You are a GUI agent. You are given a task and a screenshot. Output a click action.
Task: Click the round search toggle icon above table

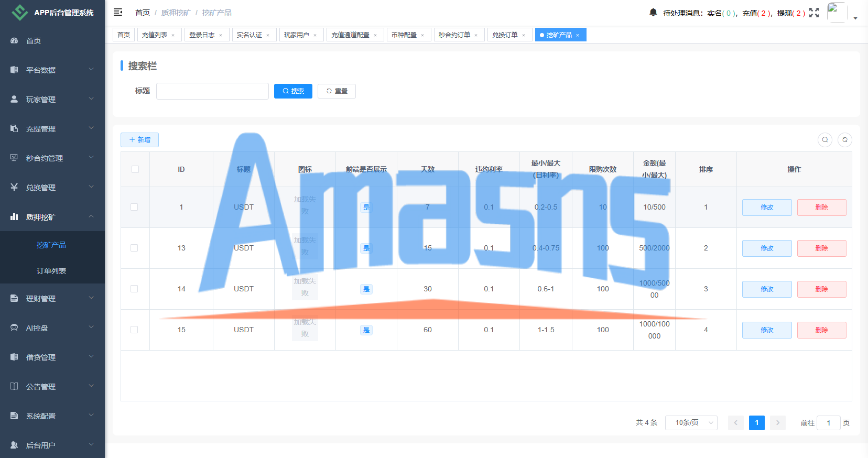825,140
